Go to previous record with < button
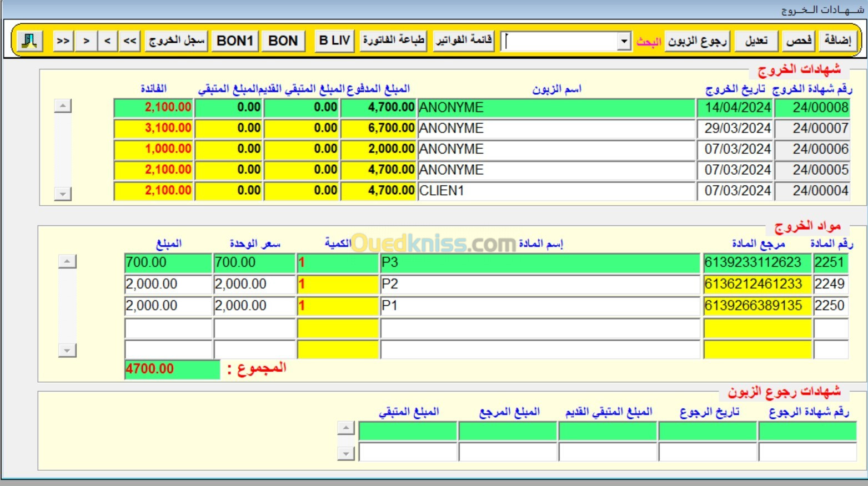The image size is (868, 486). (x=107, y=40)
